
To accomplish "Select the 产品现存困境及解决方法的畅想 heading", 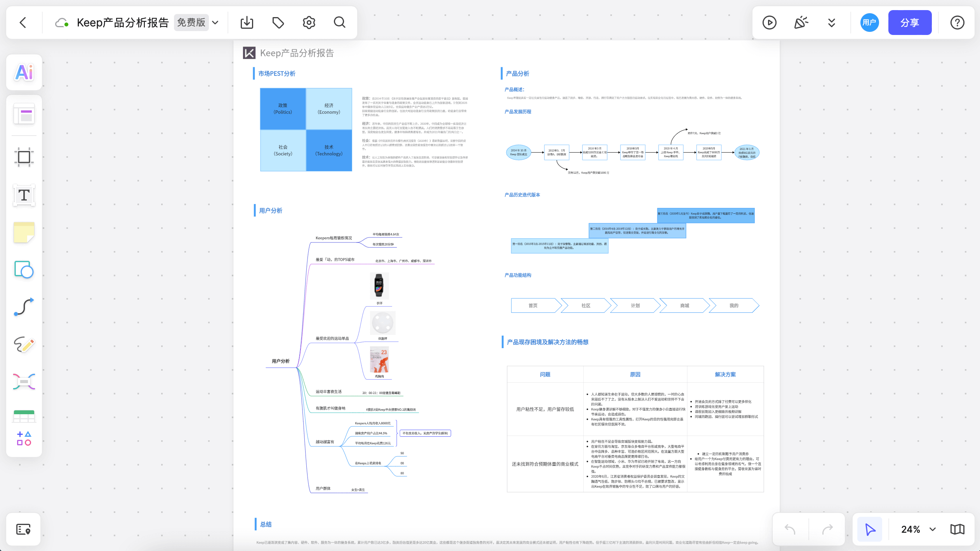I will coord(547,342).
